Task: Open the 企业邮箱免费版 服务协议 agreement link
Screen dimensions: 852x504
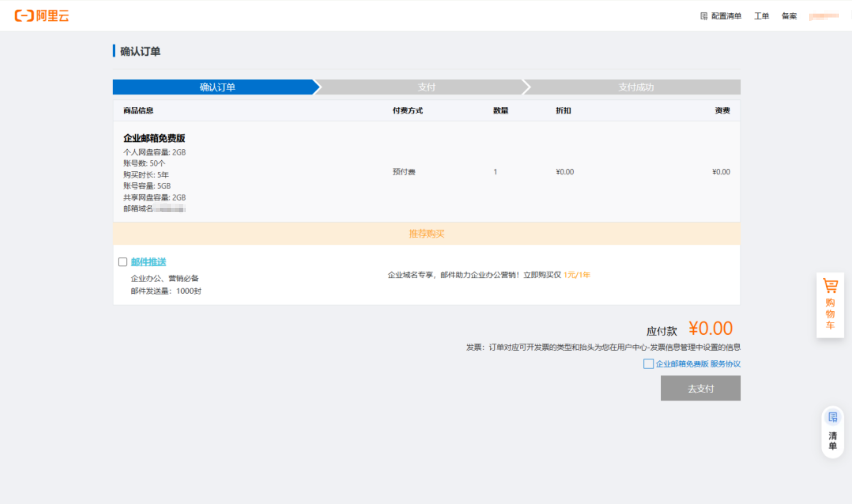Action: (698, 364)
